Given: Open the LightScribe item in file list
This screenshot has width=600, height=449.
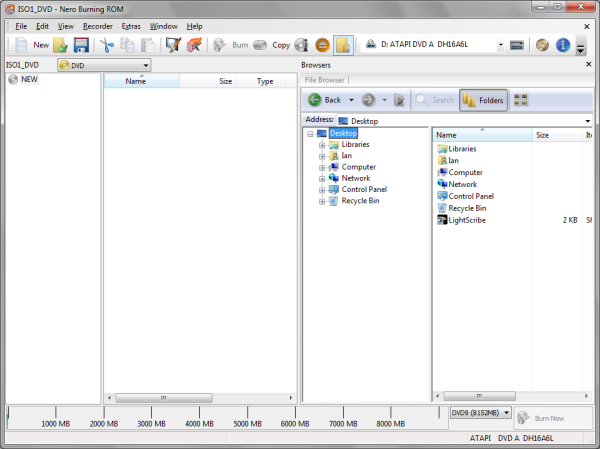Looking at the screenshot, I should 467,220.
